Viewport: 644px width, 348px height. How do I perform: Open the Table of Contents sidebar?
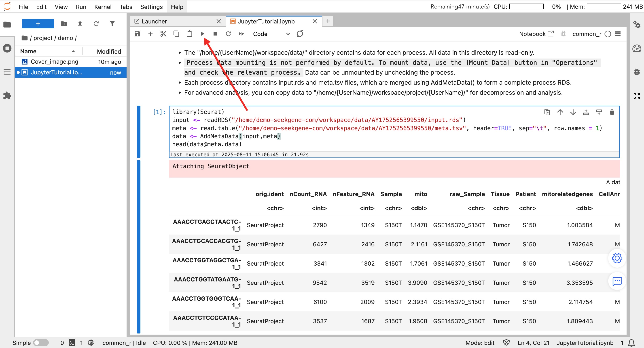(7, 72)
